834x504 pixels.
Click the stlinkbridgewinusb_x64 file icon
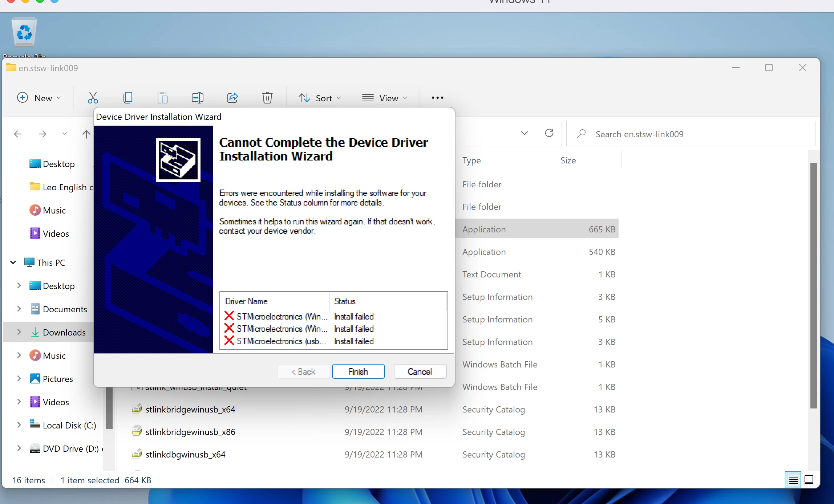[x=137, y=409]
